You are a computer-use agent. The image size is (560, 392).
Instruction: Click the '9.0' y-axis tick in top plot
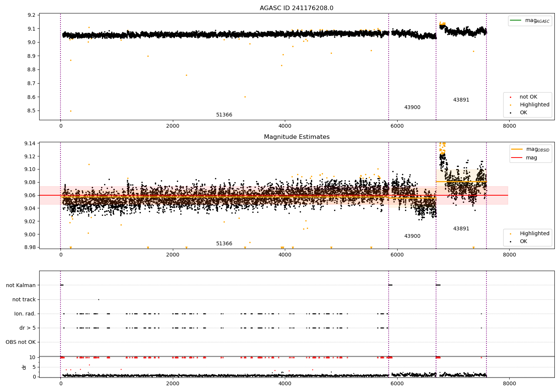32,43
